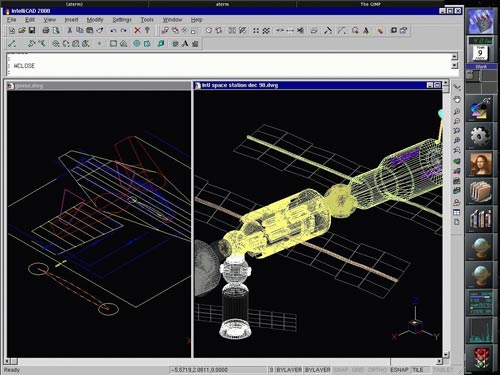Toggle ORTHO in the status bar
Viewport: 500px width, 375px height.
(377, 370)
